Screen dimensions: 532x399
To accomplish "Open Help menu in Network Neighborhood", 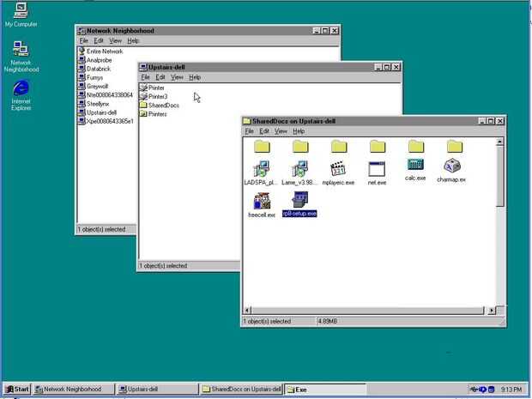I will (133, 40).
